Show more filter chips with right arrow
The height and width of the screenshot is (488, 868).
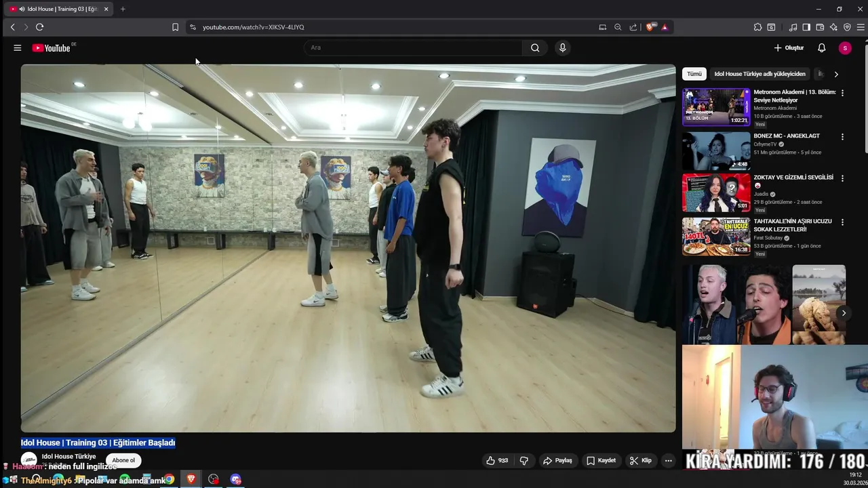[x=836, y=74]
